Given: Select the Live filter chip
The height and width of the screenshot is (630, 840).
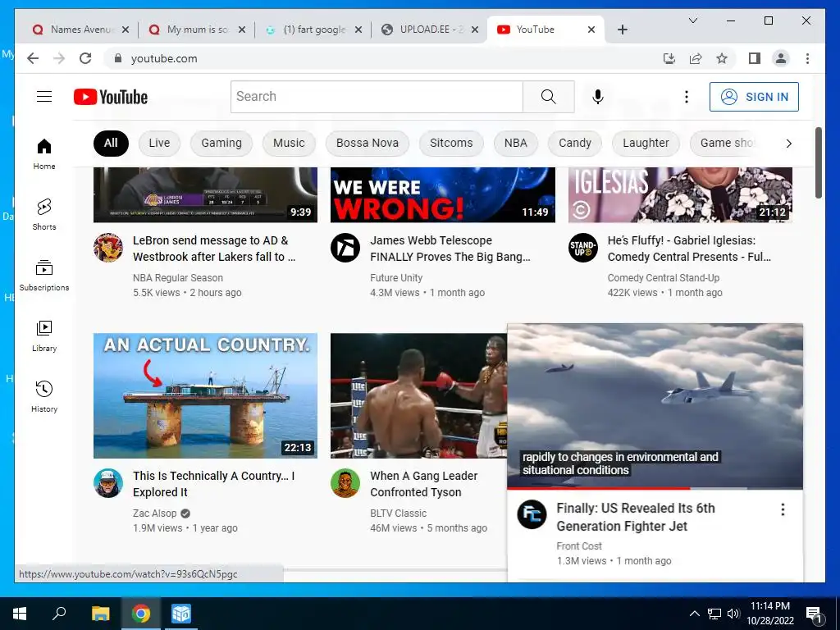Looking at the screenshot, I should [159, 143].
